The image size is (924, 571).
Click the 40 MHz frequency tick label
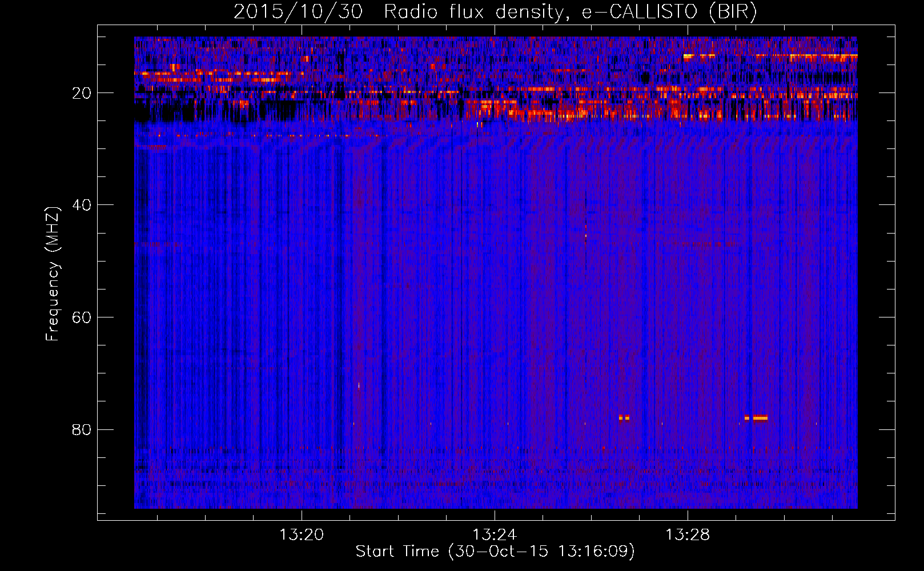82,205
